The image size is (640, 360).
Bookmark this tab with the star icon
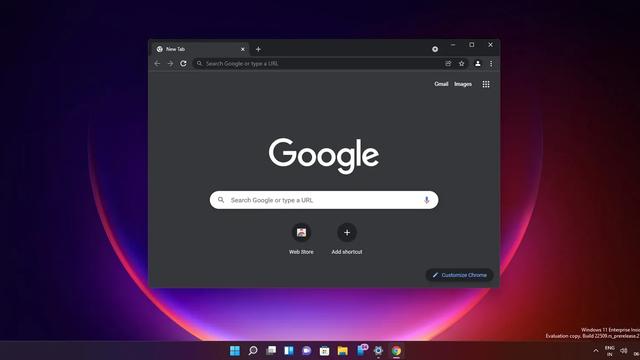[462, 64]
